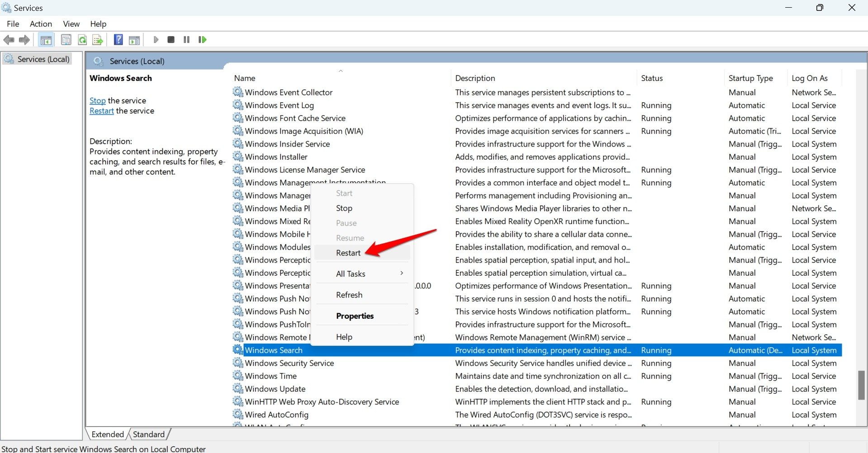
Task: Open the Action menu
Action: (41, 24)
